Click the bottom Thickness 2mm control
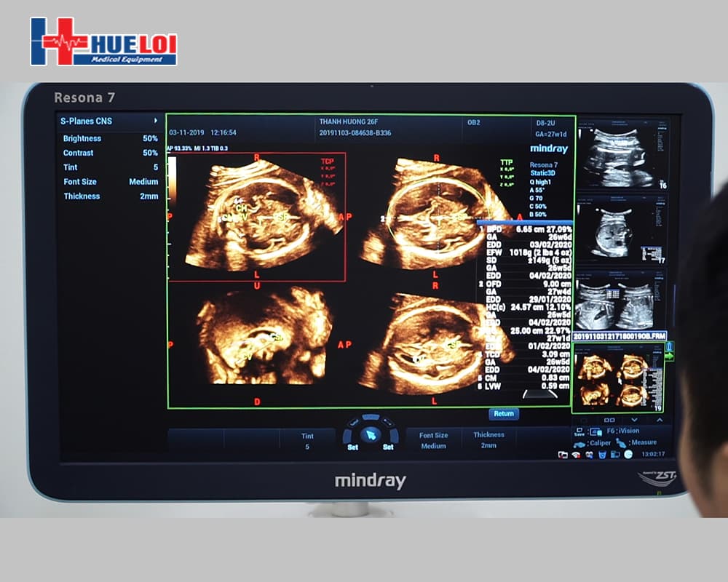The height and width of the screenshot is (582, 728). coord(488,440)
